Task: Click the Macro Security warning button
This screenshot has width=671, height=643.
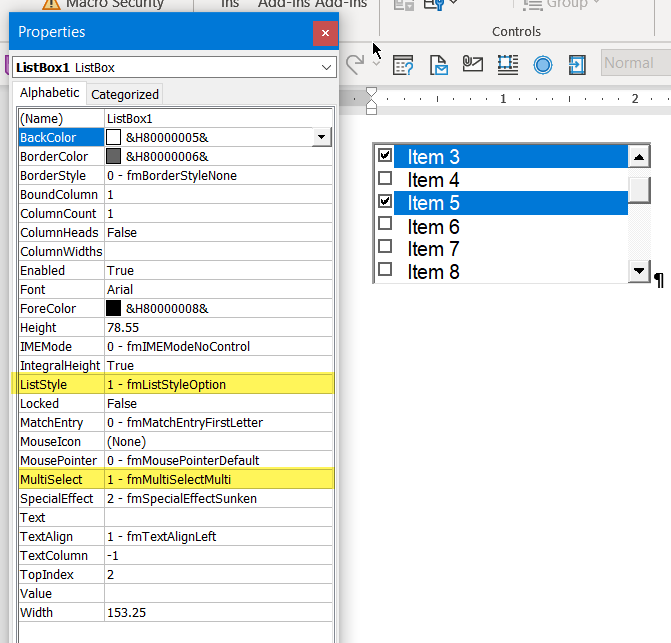Action: (103, 4)
